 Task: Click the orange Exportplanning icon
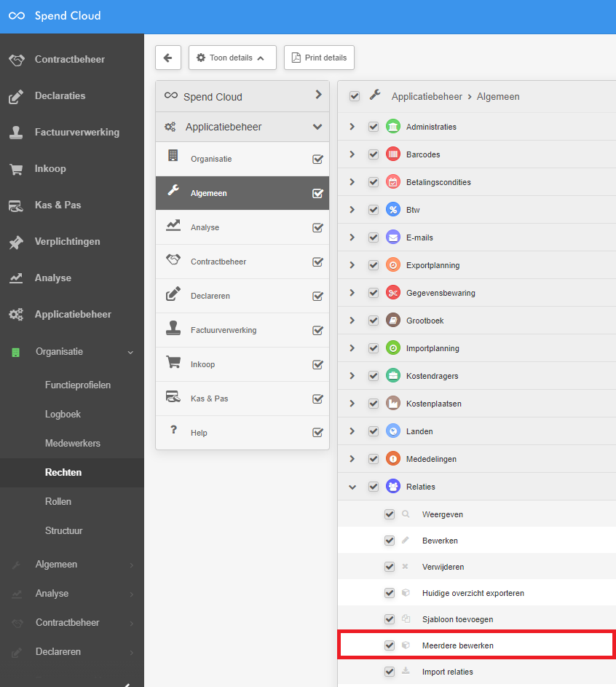(x=393, y=265)
